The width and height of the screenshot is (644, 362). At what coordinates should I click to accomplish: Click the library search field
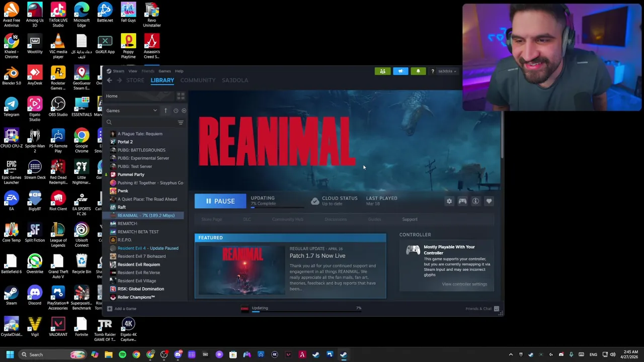[x=141, y=122]
